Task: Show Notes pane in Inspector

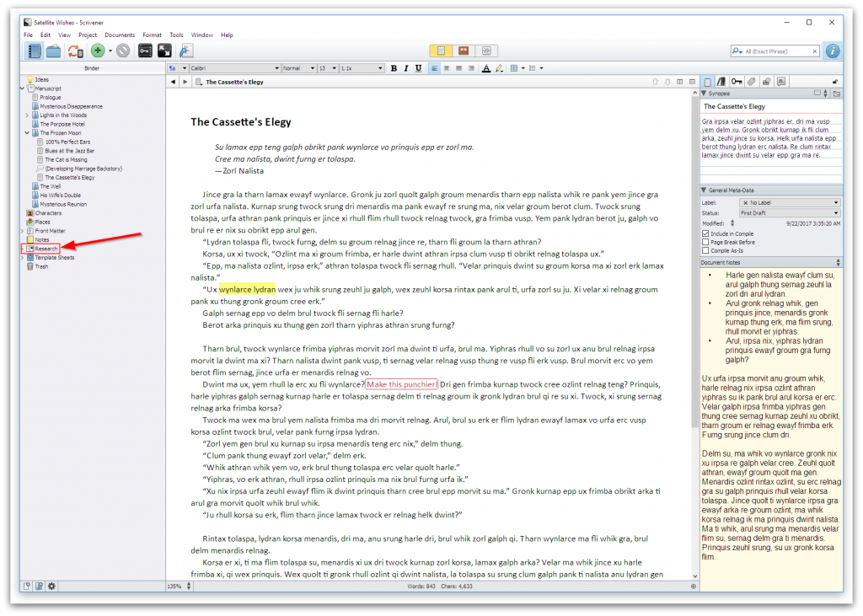Action: coord(707,82)
